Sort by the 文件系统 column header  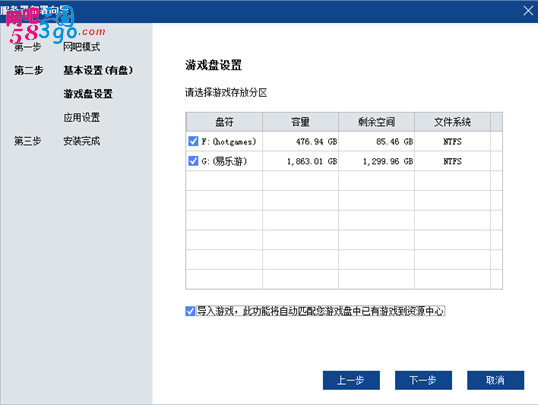[452, 122]
